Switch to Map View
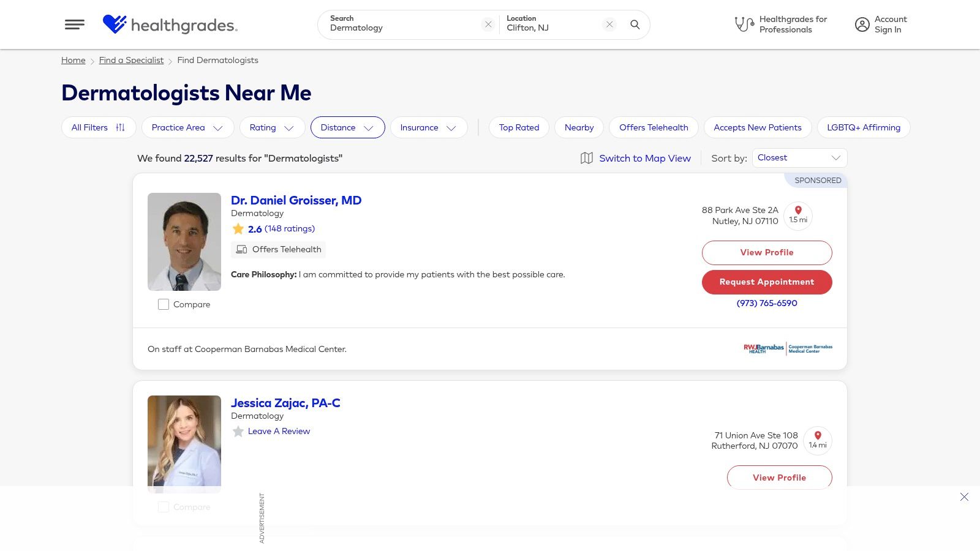The width and height of the screenshot is (980, 551). (644, 158)
